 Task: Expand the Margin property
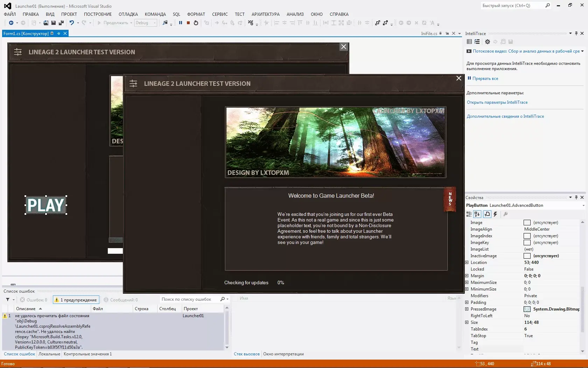(x=467, y=275)
